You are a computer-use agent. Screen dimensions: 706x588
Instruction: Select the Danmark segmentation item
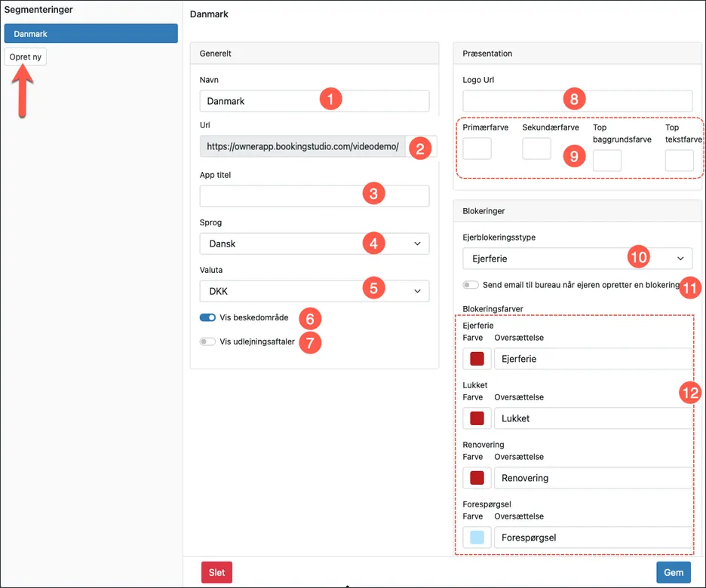pyautogui.click(x=91, y=34)
